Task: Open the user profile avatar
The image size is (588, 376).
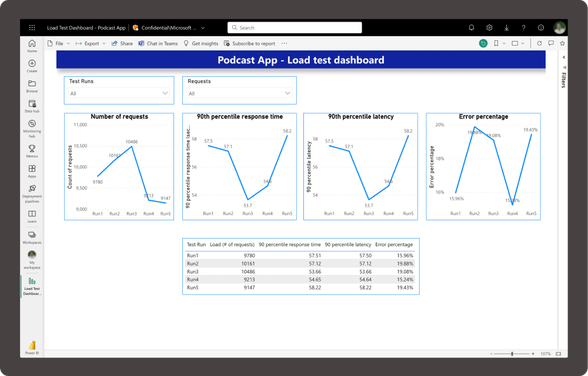Action: pos(559,27)
